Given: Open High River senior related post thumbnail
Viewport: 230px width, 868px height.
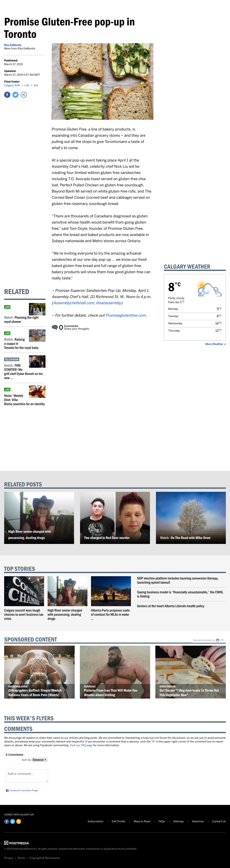Looking at the screenshot, I should (x=39, y=518).
